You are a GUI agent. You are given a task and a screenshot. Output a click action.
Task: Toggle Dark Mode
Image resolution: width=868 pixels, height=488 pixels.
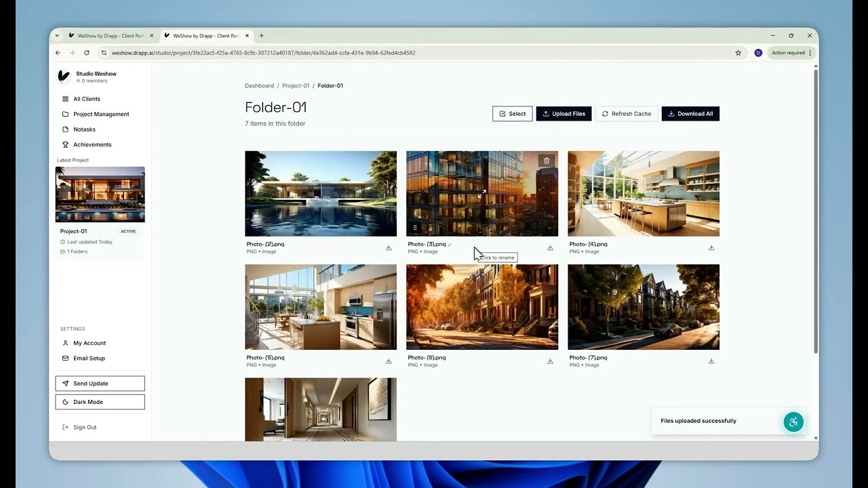[x=100, y=402]
